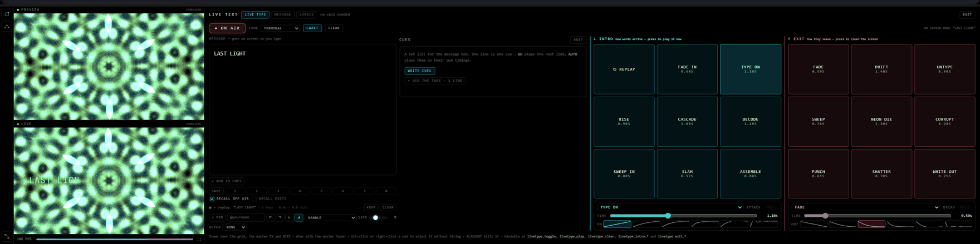This screenshot has height=244, width=980.
Task: Select top-left corner pin position icon
Action: pyautogui.click(x=270, y=217)
